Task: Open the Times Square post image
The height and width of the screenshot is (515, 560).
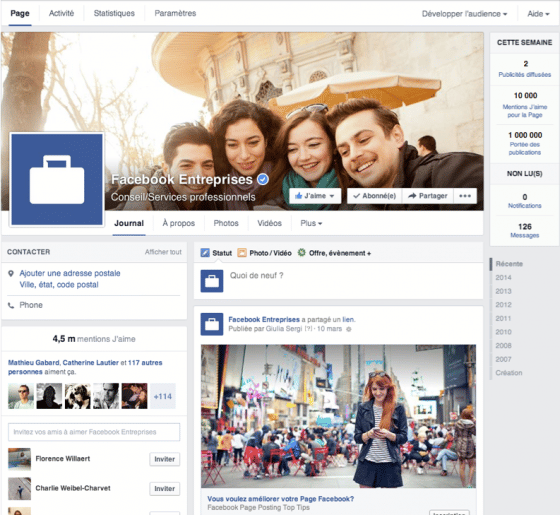Action: click(x=338, y=416)
